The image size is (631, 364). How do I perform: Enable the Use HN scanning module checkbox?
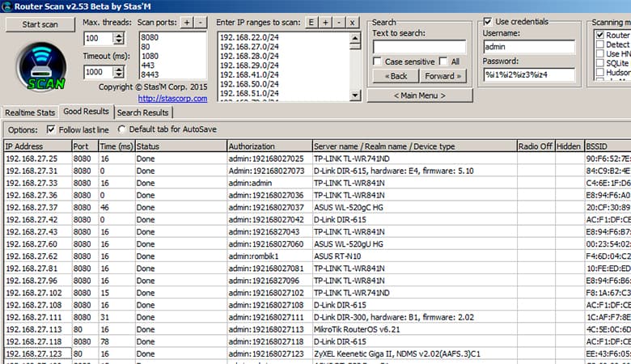600,53
